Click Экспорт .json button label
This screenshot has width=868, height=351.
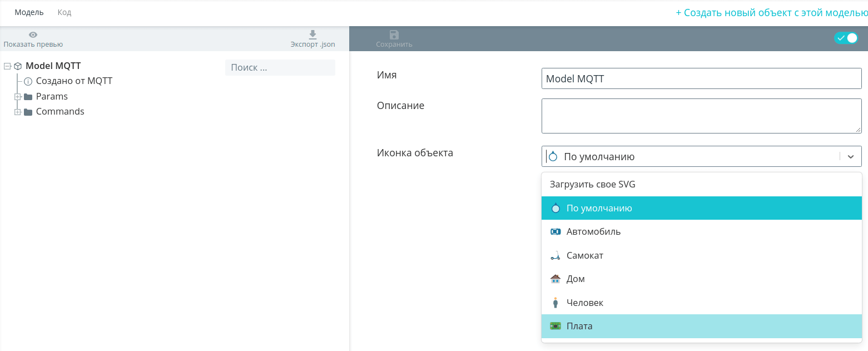(313, 45)
